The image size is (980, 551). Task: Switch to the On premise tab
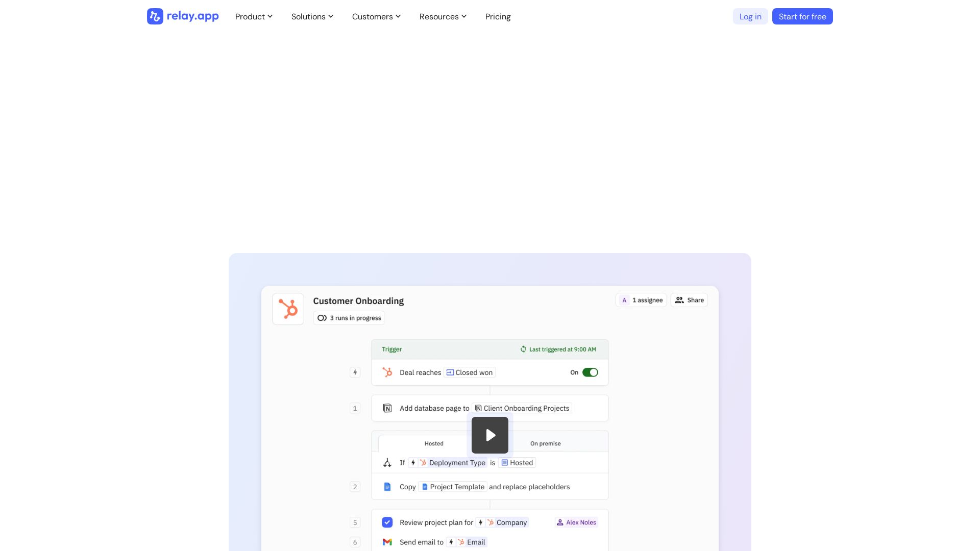(x=545, y=443)
